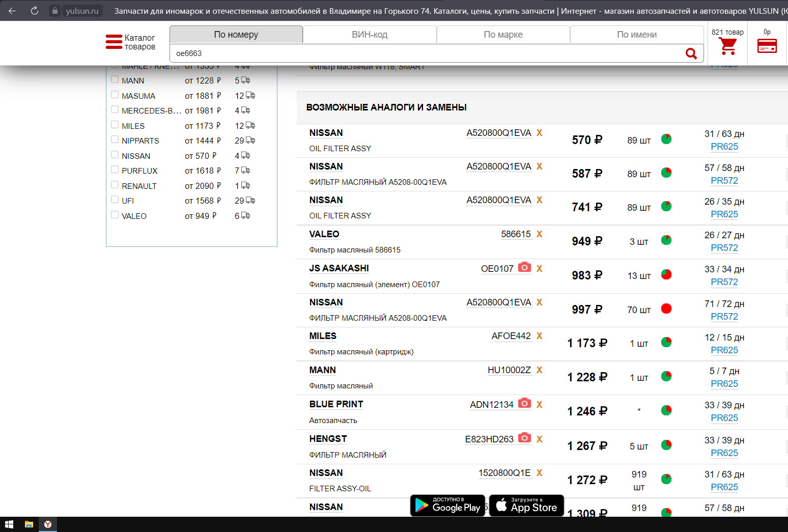Reload the page with refresh icon
Screen dimensions: 788x532
pyautogui.click(x=35, y=11)
